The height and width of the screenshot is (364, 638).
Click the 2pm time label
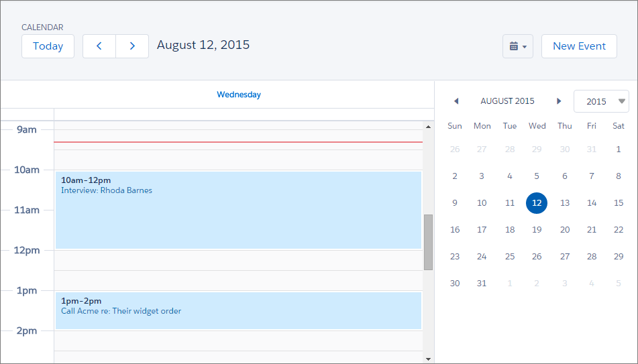pyautogui.click(x=26, y=330)
